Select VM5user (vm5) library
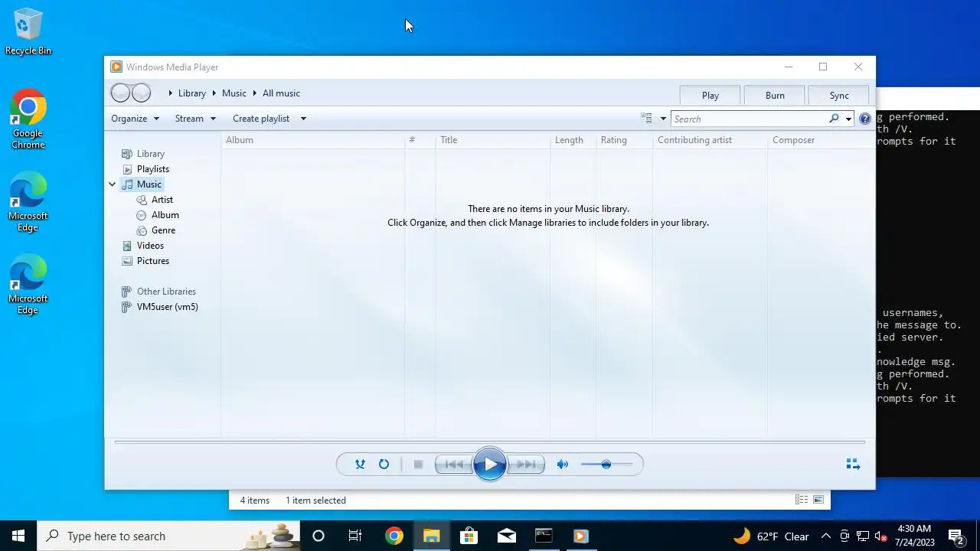Image resolution: width=980 pixels, height=551 pixels. pos(168,307)
